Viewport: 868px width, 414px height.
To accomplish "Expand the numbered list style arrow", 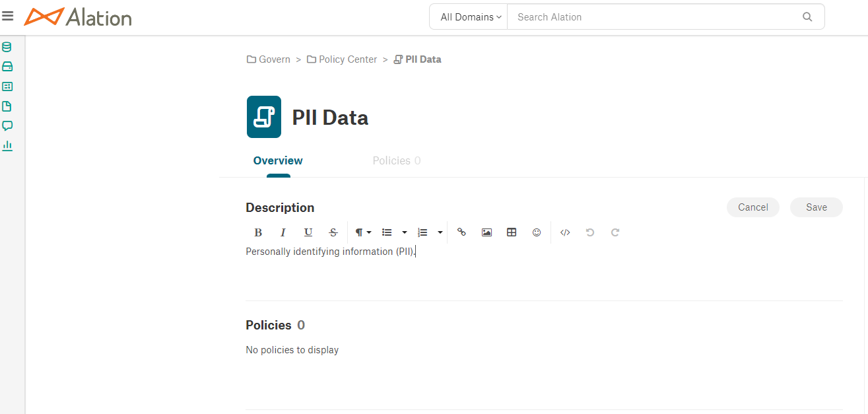I will click(440, 232).
